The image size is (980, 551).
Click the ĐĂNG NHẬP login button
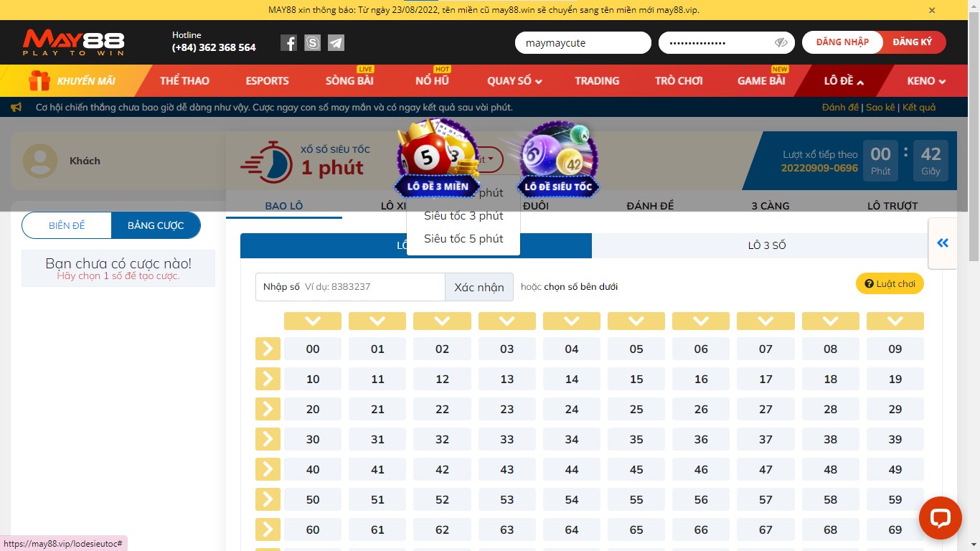point(842,42)
